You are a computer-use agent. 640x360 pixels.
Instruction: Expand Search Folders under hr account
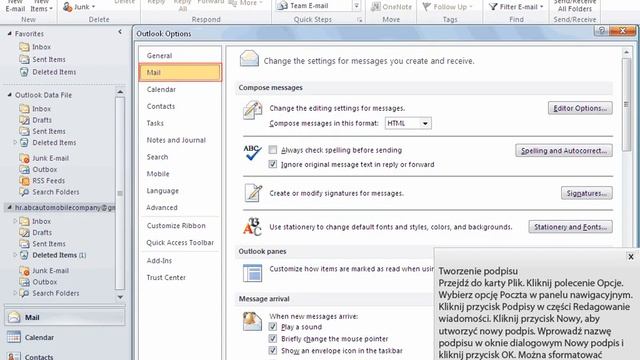tap(15, 293)
